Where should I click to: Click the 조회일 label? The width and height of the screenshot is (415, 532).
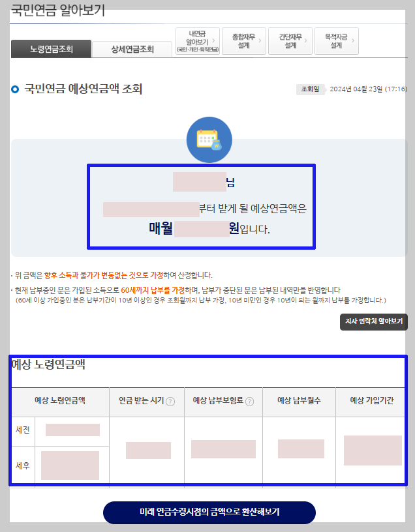[x=311, y=89]
